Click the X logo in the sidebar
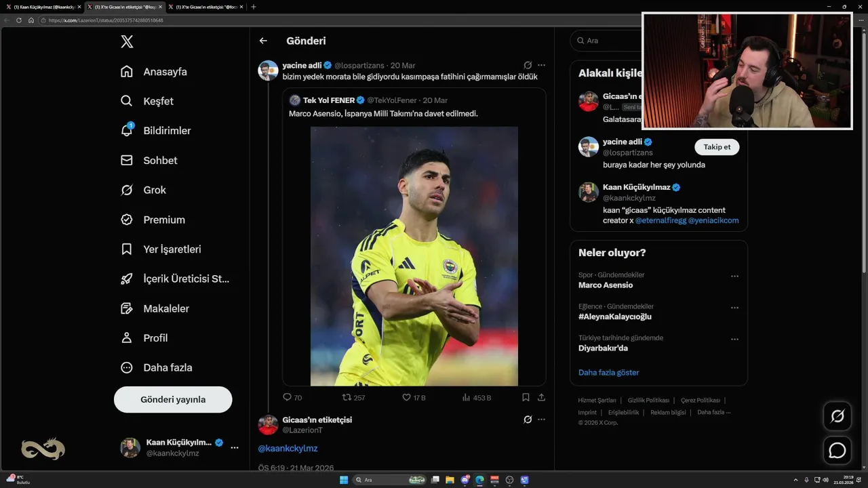Image resolution: width=868 pixels, height=488 pixels. (x=127, y=41)
